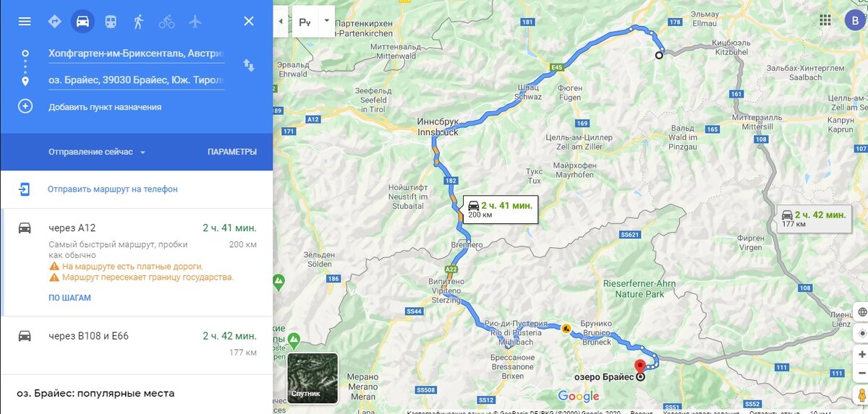Close the directions panel
The width and height of the screenshot is (868, 414).
pyautogui.click(x=249, y=21)
